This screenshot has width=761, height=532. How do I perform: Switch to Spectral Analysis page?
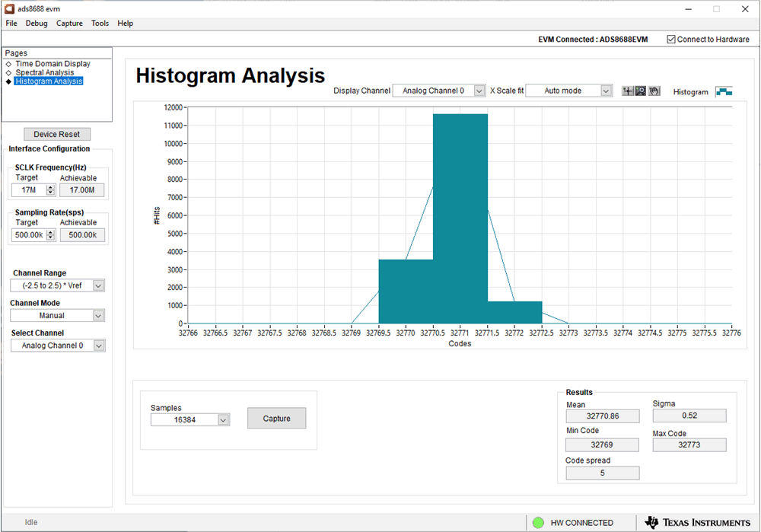pyautogui.click(x=45, y=72)
